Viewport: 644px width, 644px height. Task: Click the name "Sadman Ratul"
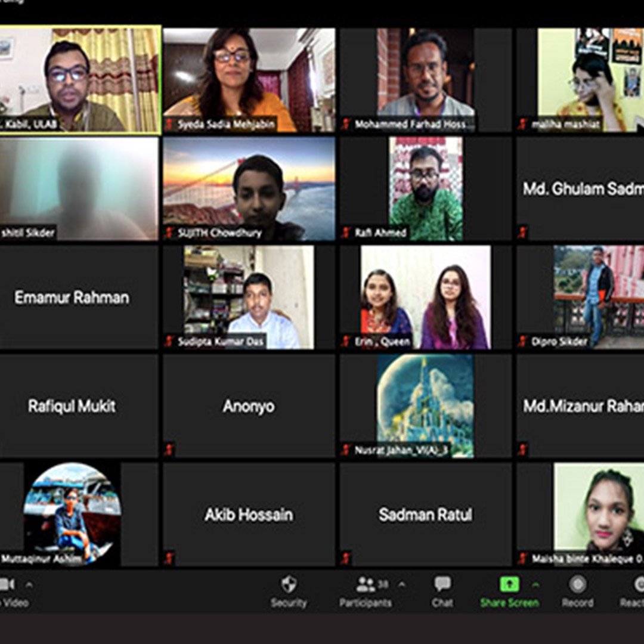pyautogui.click(x=426, y=515)
